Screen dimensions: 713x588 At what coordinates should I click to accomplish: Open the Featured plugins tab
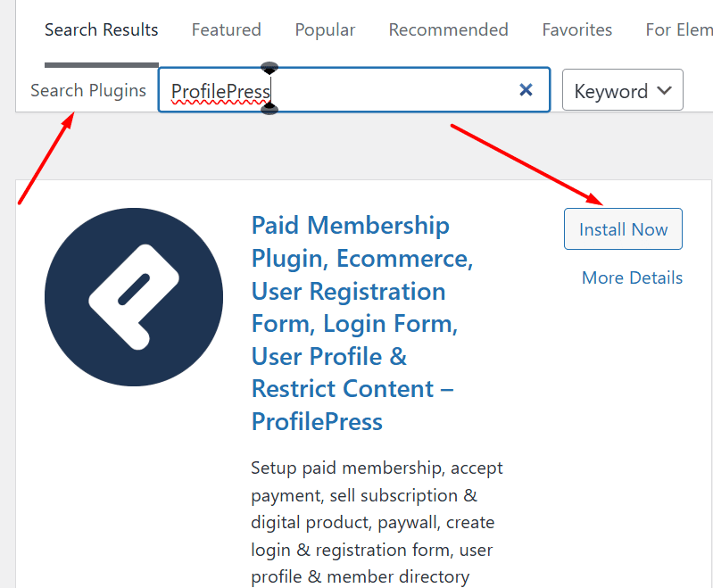pyautogui.click(x=226, y=30)
